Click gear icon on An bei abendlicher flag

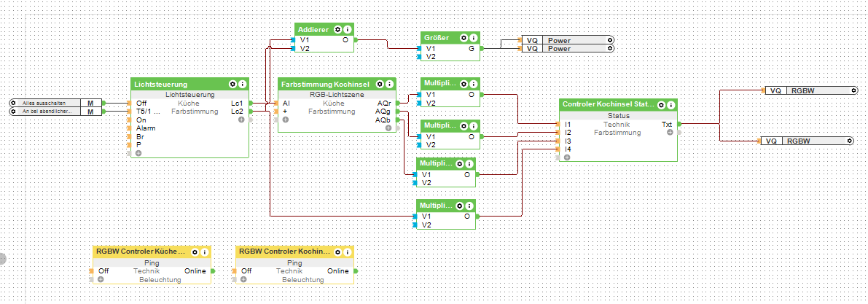tap(15, 112)
